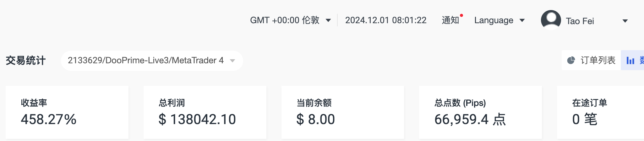This screenshot has width=644, height=141.
Task: Click the pie chart icon beside 订单列表
Action: [x=571, y=60]
